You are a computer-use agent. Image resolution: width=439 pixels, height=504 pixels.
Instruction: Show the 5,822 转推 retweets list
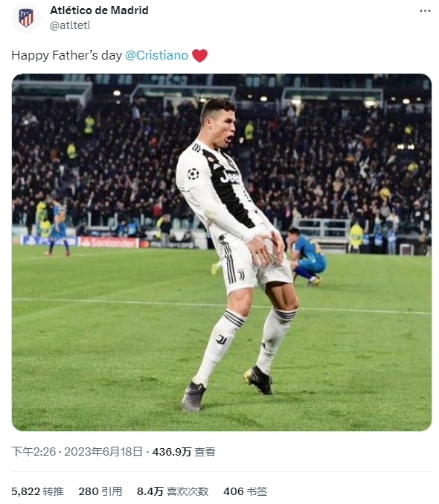(x=38, y=491)
